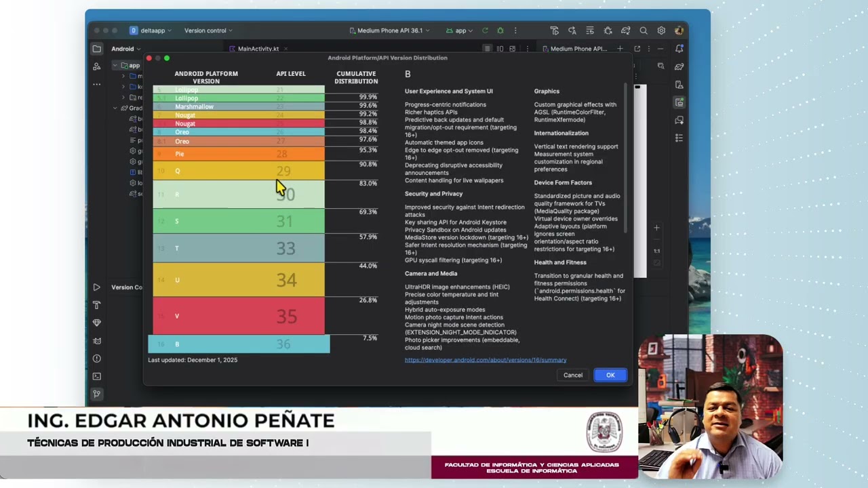Open the Version Control branch icon
868x488 pixels.
tap(97, 394)
